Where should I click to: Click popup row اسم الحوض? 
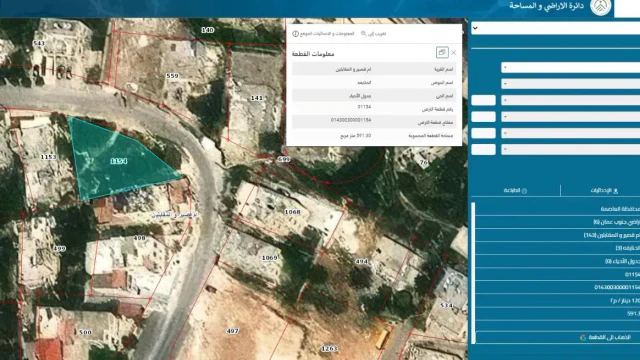click(x=374, y=82)
